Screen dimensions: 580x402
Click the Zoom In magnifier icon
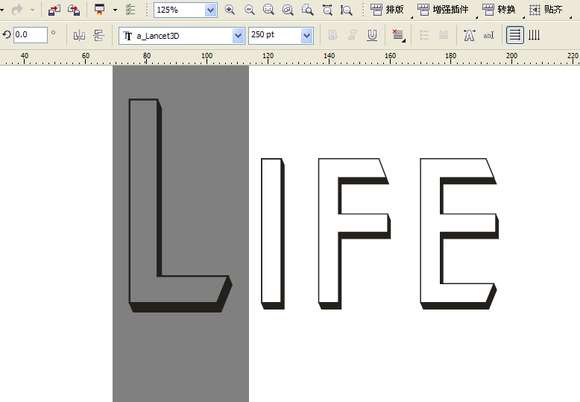pyautogui.click(x=230, y=10)
